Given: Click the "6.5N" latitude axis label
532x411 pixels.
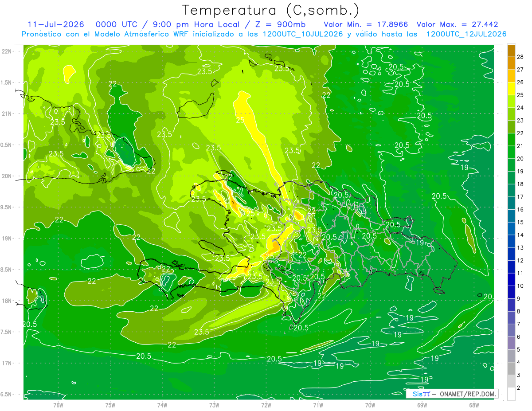Looking at the screenshot, I should [7, 394].
